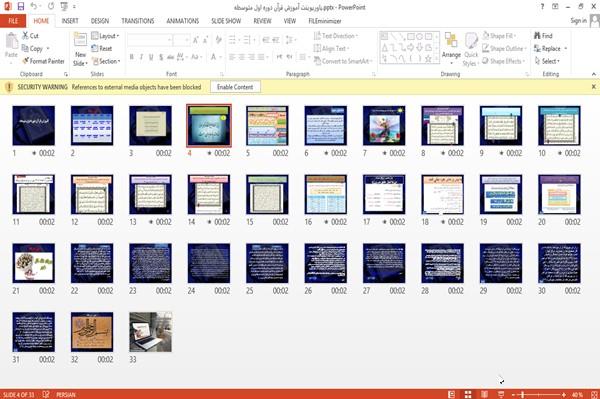
Task: Switch to Slide Sorter view icon
Action: 468,394
